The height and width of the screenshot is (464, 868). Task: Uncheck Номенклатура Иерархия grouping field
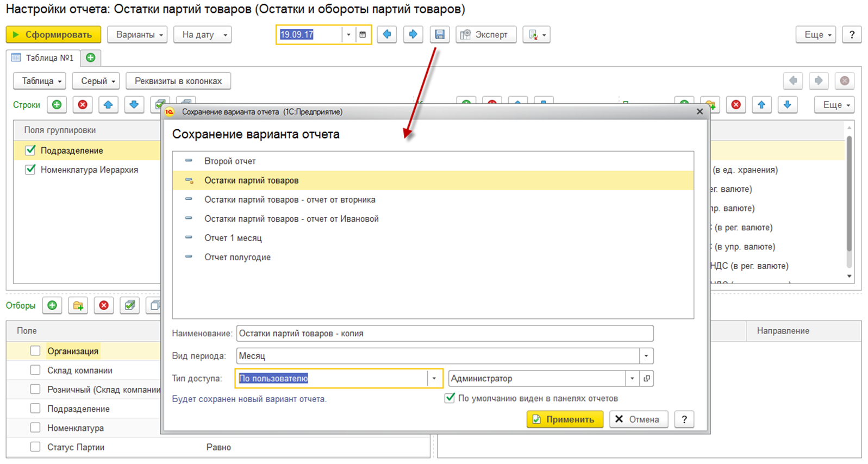[x=30, y=170]
